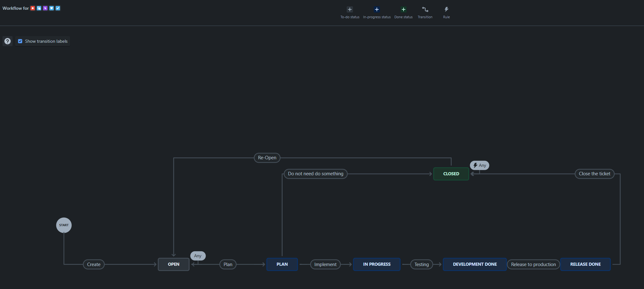Viewport: 644px width, 289px height.
Task: Uncheck Show transition labels checkbox
Action: [x=20, y=41]
